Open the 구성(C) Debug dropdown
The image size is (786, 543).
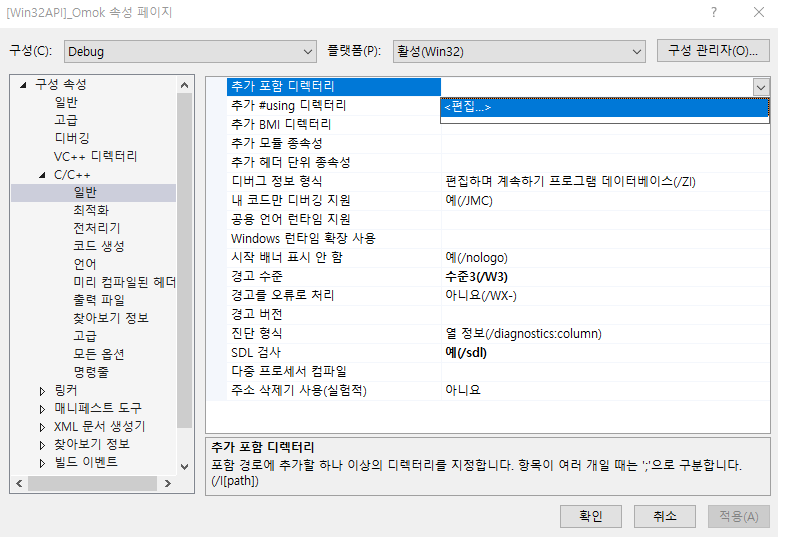[190, 52]
